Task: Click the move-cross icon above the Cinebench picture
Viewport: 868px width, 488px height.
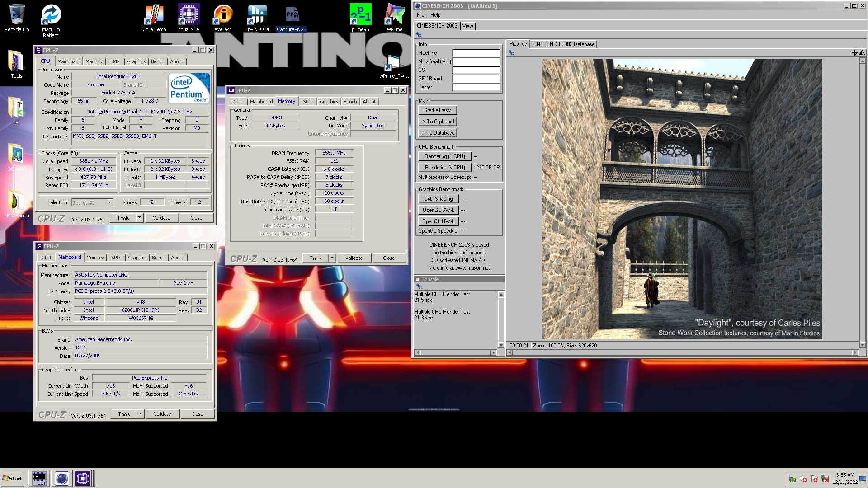Action: click(x=854, y=53)
